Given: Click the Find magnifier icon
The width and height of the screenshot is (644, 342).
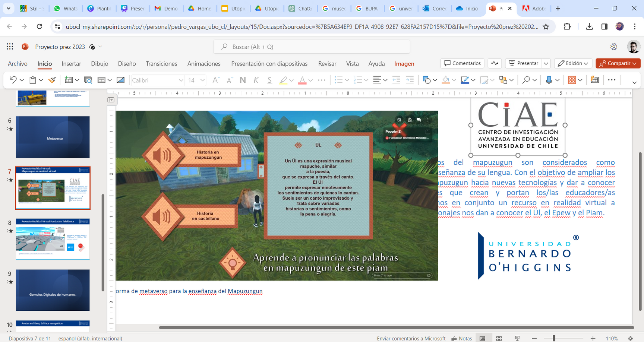Looking at the screenshot, I should tap(526, 80).
